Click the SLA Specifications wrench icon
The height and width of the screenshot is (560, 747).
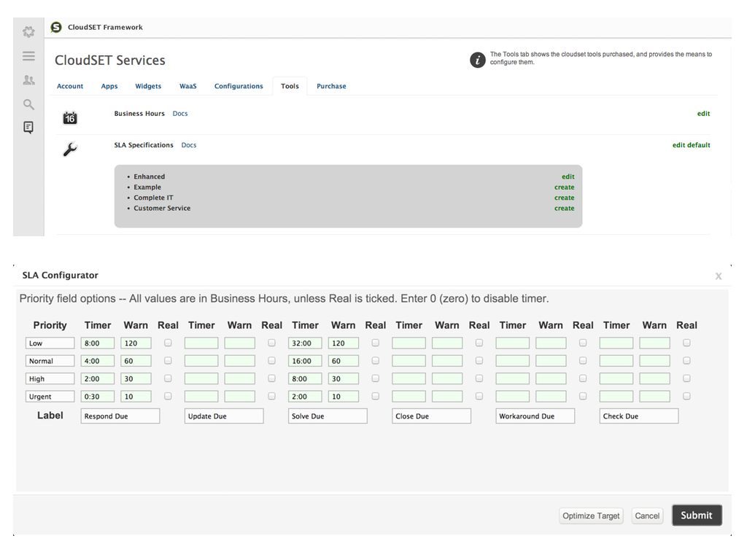tap(70, 149)
